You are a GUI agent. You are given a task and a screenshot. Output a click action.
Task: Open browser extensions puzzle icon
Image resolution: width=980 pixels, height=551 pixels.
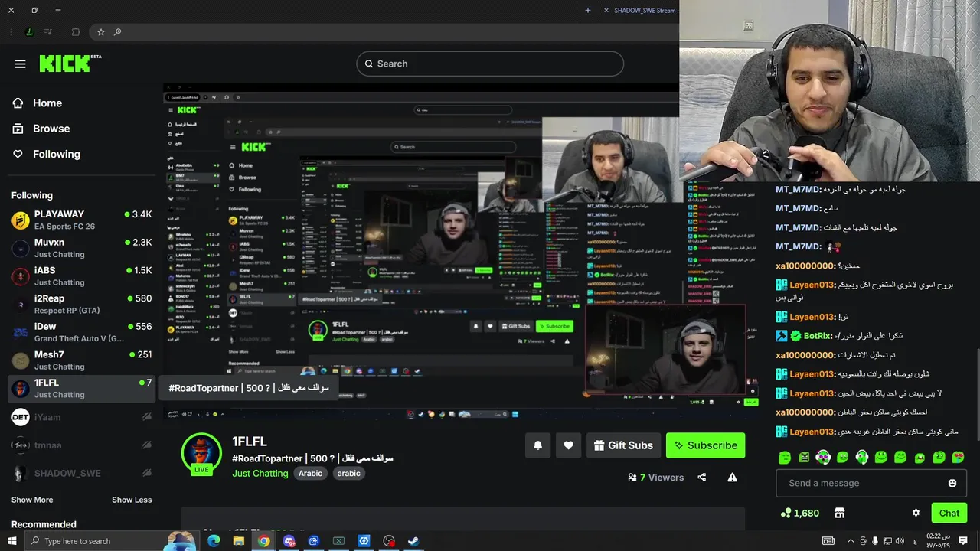point(75,32)
